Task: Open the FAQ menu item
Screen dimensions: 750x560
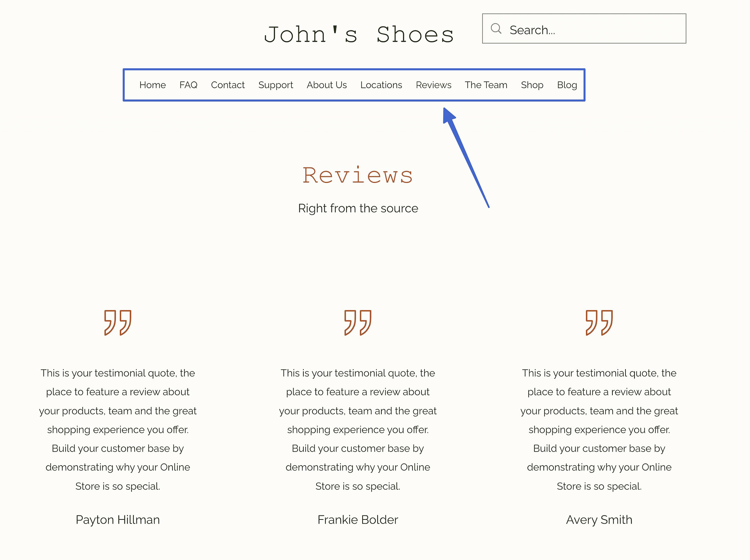Action: (188, 85)
